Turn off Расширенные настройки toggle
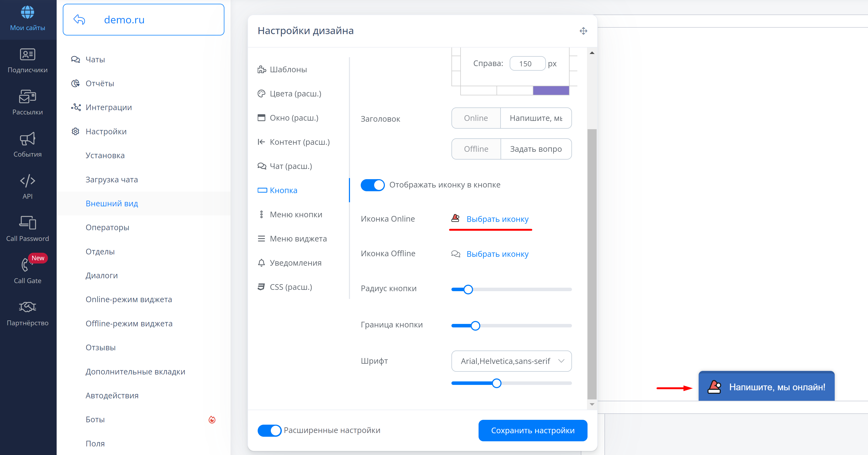This screenshot has width=868, height=455. (269, 430)
